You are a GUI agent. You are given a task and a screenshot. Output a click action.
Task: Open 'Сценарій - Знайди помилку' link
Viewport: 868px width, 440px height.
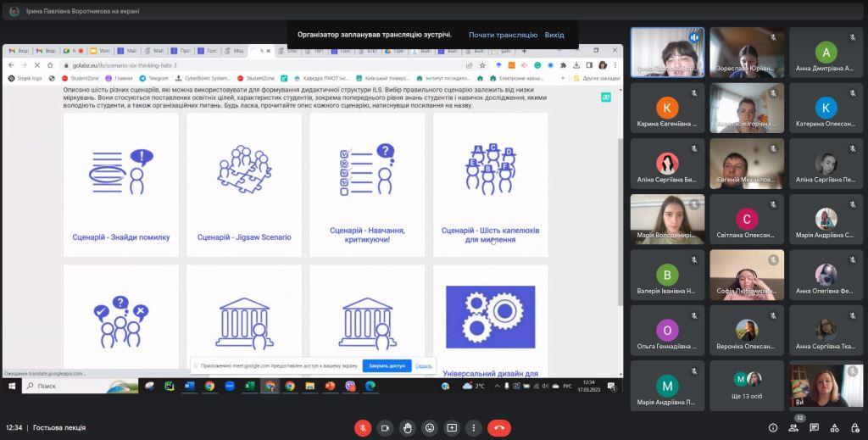tap(121, 237)
